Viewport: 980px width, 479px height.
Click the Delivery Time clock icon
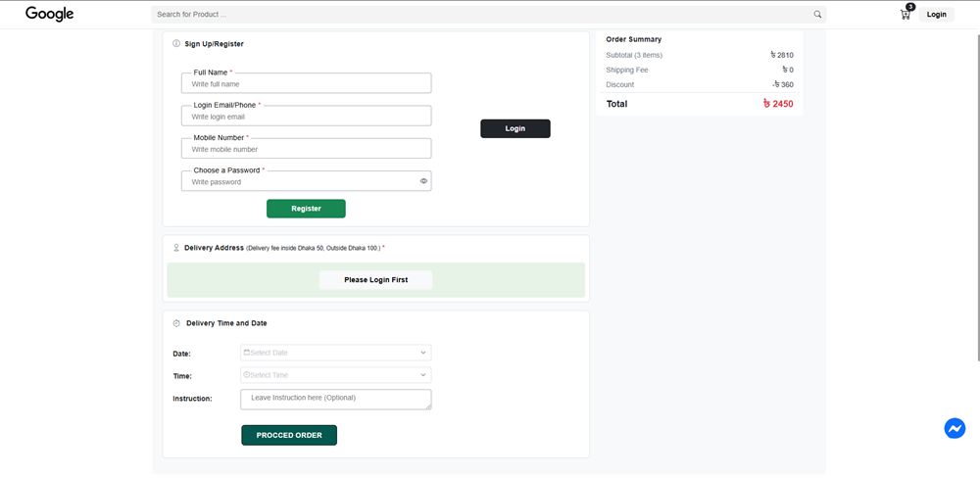tap(176, 323)
